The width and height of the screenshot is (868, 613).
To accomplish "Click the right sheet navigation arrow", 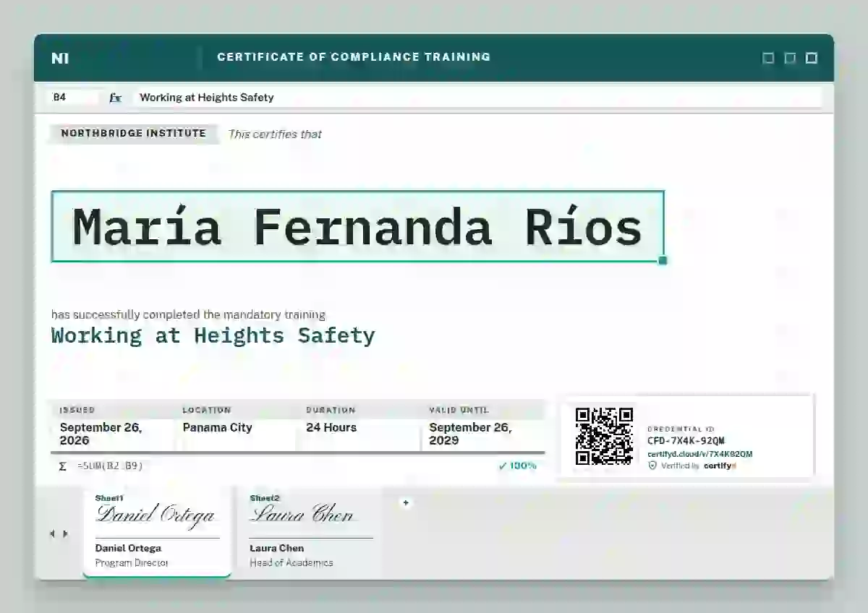I will tap(65, 534).
